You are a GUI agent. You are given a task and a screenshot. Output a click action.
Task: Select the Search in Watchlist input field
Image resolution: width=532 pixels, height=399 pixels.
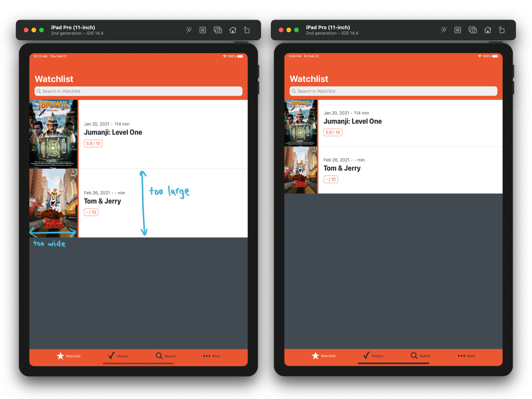pyautogui.click(x=138, y=91)
